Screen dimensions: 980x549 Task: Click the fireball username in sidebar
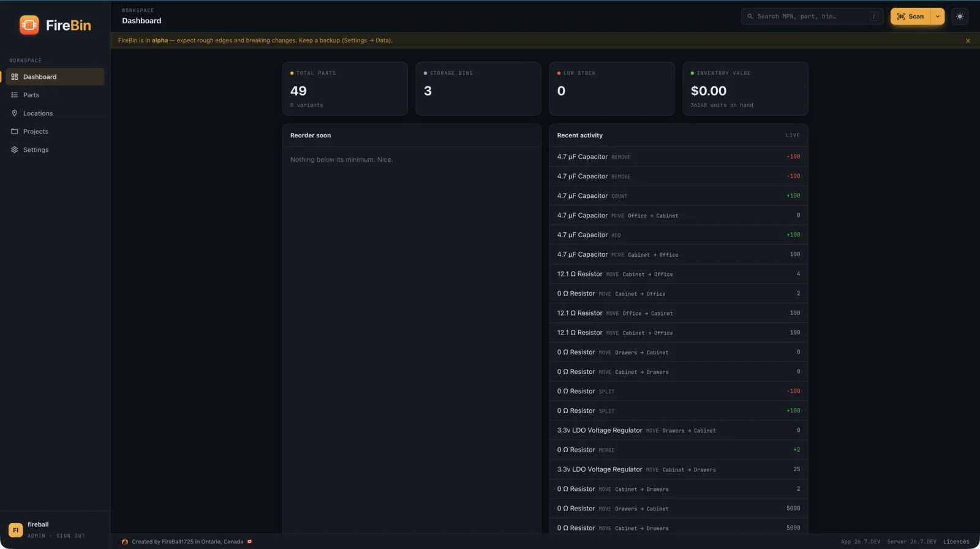(38, 524)
